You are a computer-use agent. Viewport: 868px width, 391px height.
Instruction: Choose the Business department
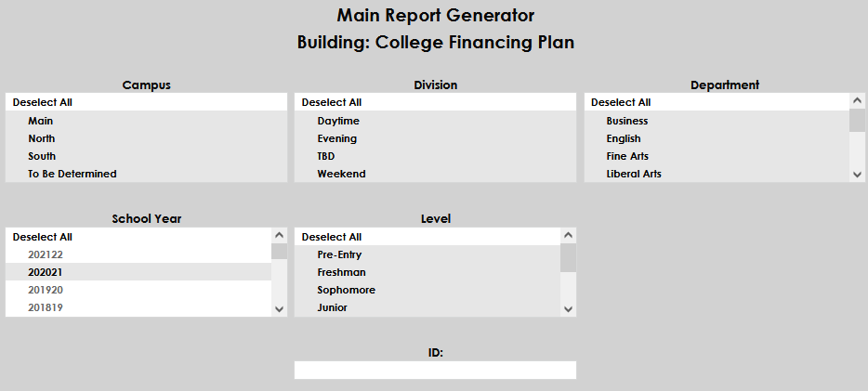tap(627, 121)
